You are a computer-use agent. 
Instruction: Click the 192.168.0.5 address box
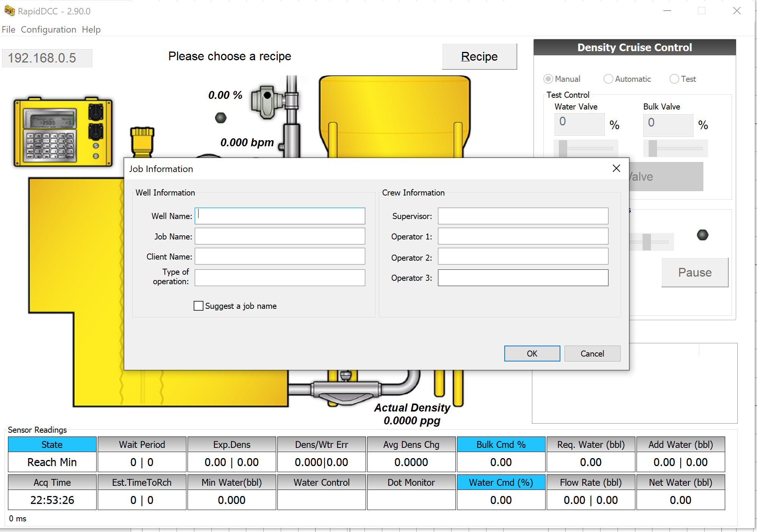click(x=47, y=58)
